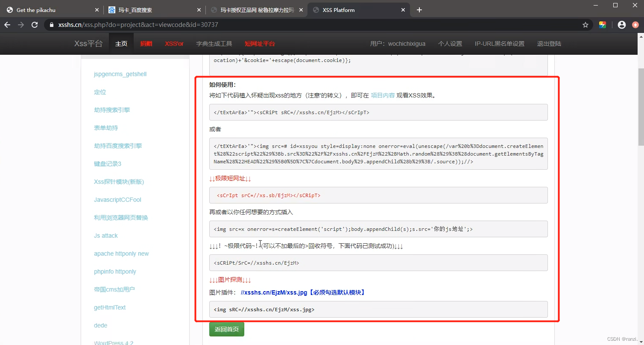
Task: Open 捐赠 navigation item
Action: pos(146,44)
